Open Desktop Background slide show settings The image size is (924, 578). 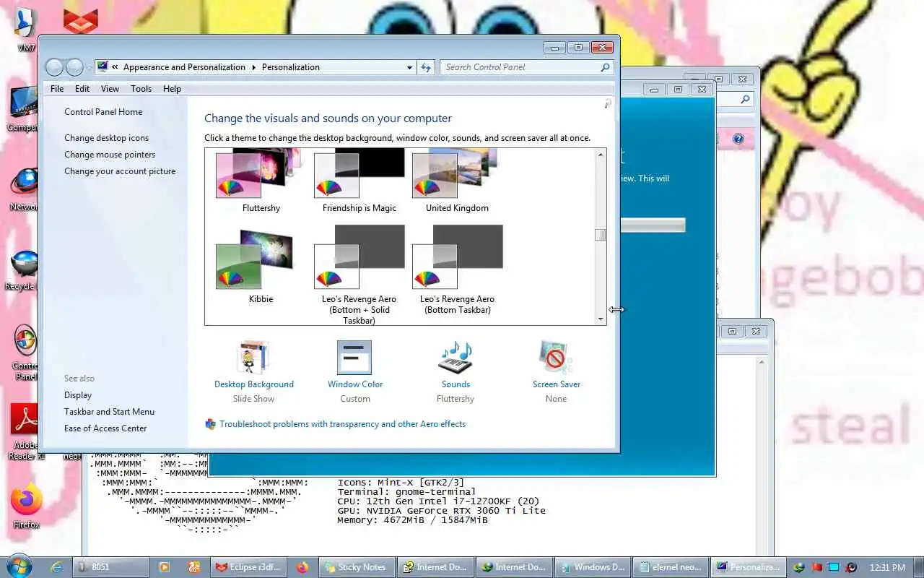pyautogui.click(x=253, y=359)
